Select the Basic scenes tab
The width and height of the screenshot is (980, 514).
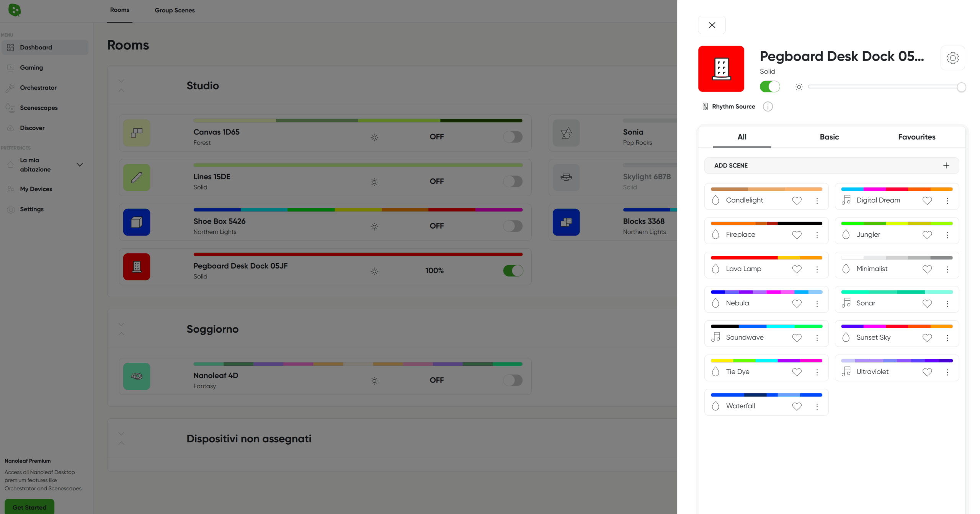point(829,137)
